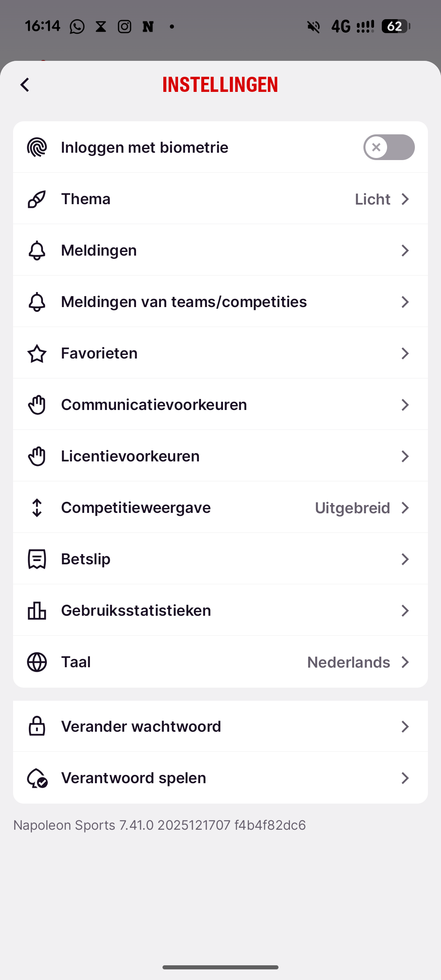Tap the fingerprint biometrics icon
The width and height of the screenshot is (441, 980).
pos(37,147)
